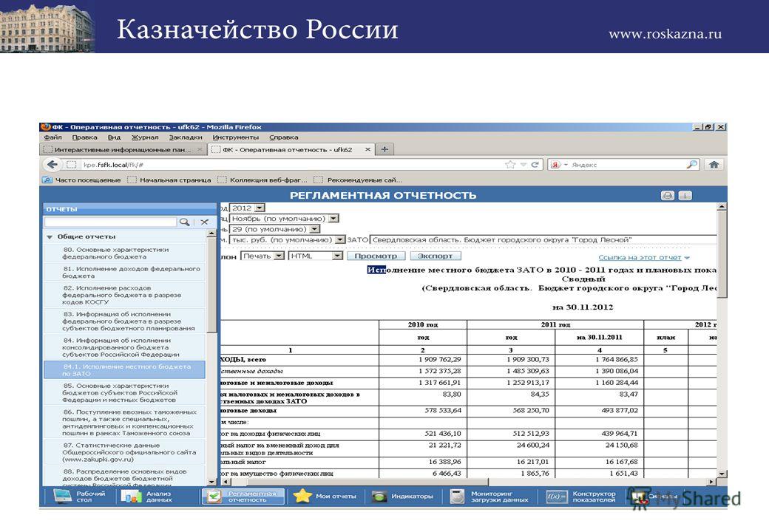This screenshot has width=769, height=532.
Task: Open the URL history dropdown arrow
Action: click(524, 165)
